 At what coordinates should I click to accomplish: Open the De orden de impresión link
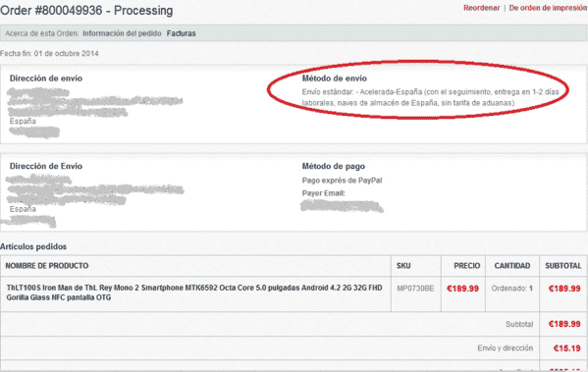coord(548,8)
